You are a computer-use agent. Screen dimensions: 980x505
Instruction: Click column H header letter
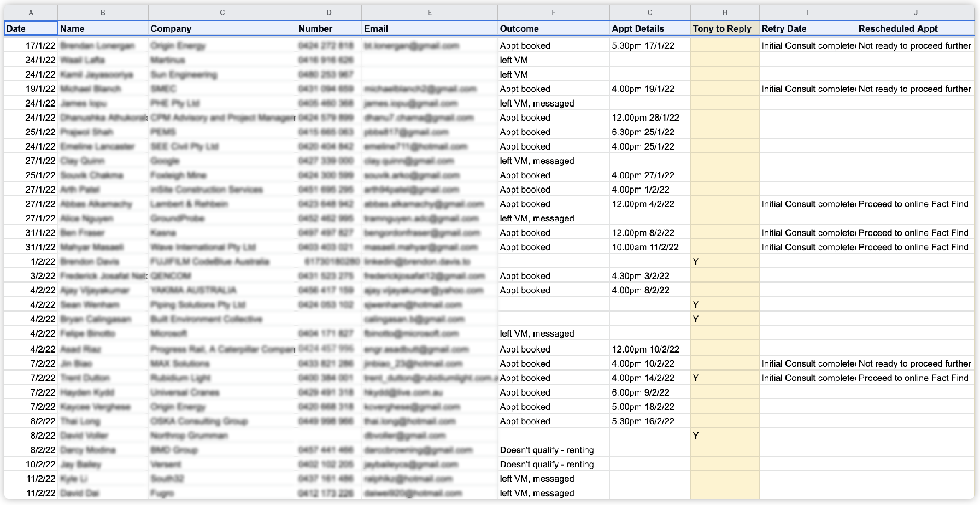click(724, 13)
